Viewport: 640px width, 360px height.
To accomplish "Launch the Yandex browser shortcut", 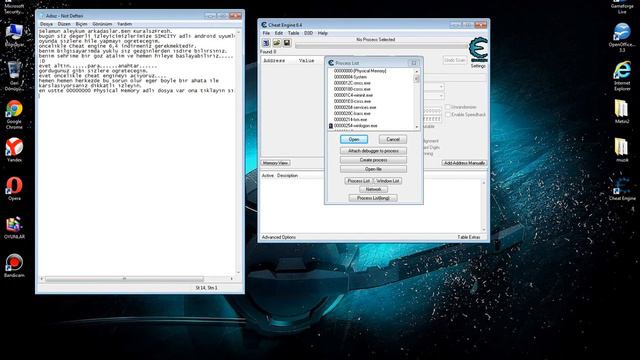I will tap(14, 150).
